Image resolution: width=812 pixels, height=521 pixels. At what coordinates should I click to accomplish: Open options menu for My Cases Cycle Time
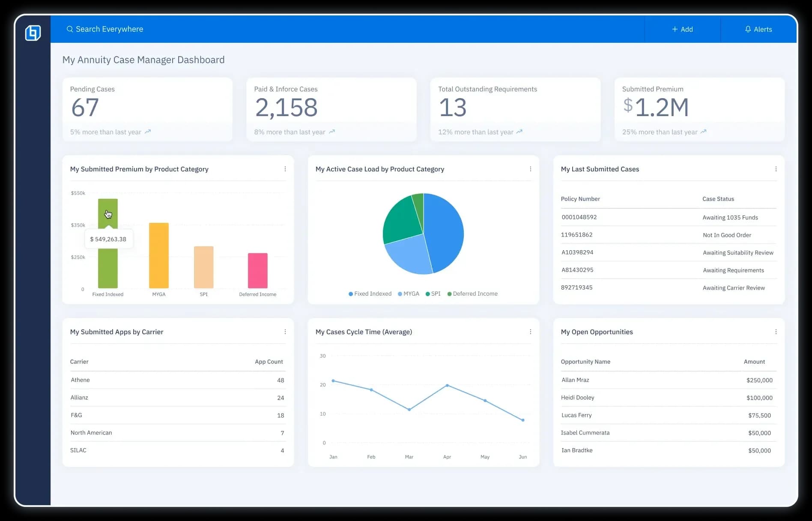tap(530, 332)
